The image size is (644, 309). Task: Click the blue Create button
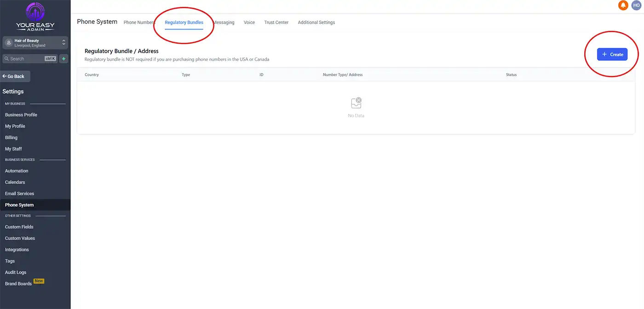pyautogui.click(x=612, y=54)
